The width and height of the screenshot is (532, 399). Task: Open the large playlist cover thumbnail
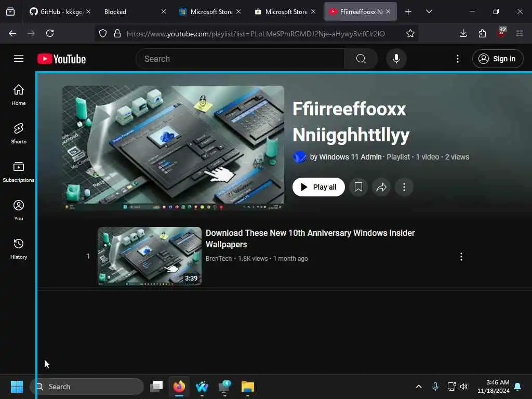coord(173,148)
